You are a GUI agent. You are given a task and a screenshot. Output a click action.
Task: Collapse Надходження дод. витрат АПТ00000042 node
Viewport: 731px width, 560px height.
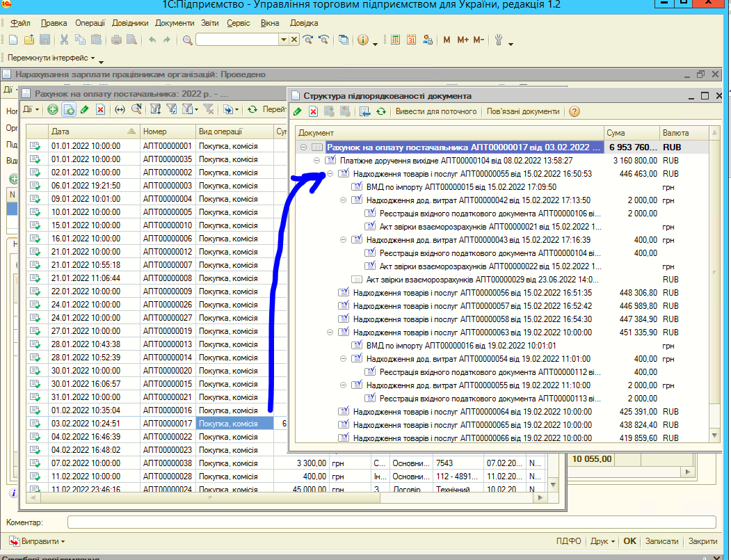(343, 200)
